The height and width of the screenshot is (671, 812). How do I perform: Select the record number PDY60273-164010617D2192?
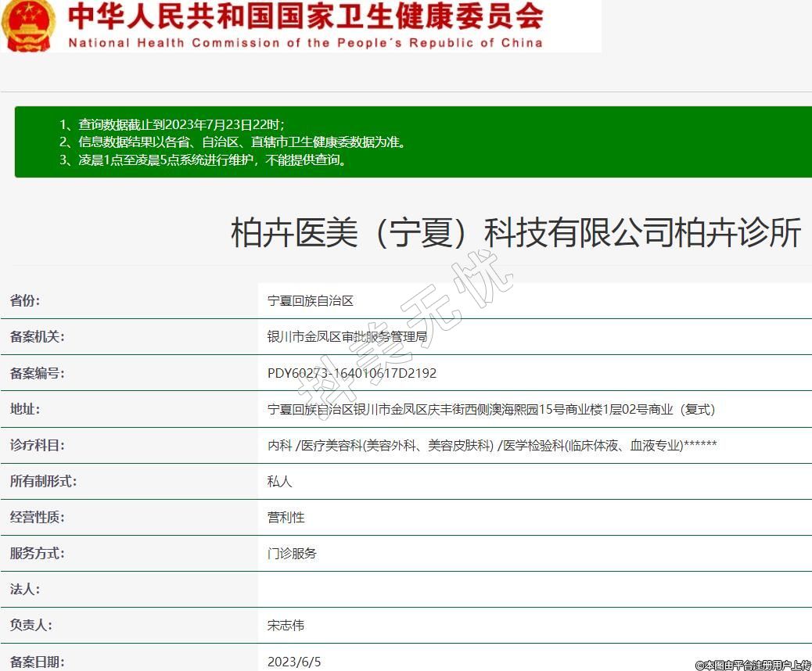click(352, 373)
